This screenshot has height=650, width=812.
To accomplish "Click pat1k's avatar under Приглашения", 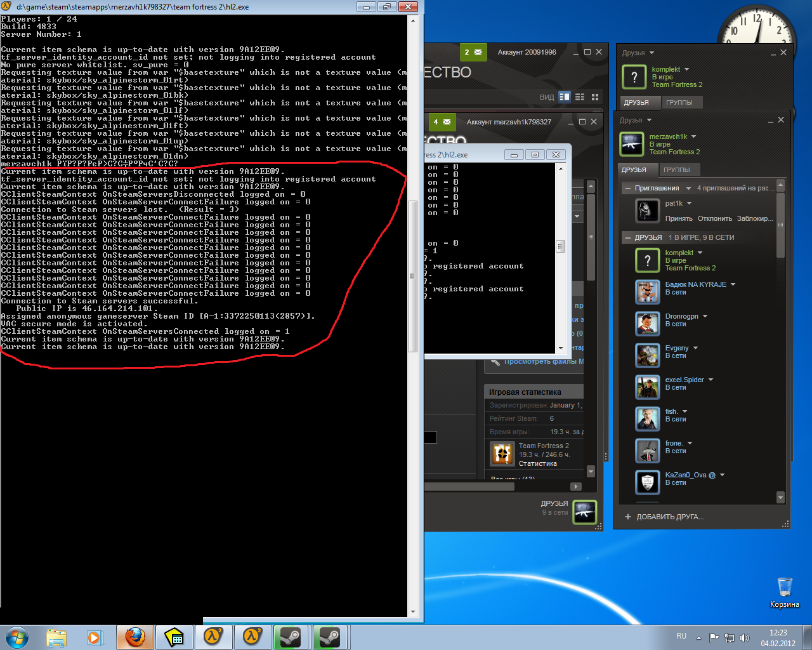I will pyautogui.click(x=648, y=210).
